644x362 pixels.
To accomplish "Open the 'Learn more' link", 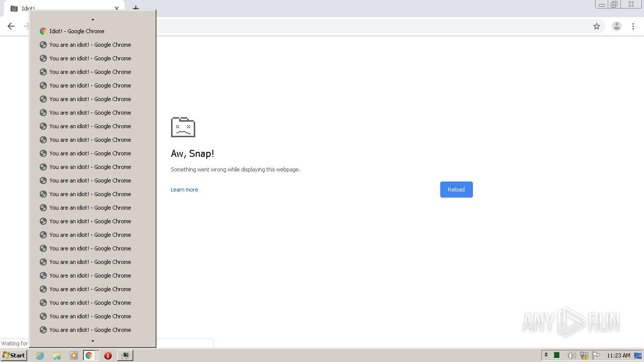I will (x=184, y=190).
